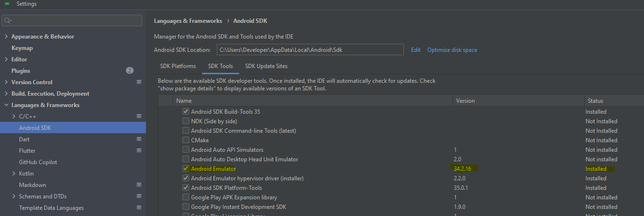Click the project-level icon beside Markdown
This screenshot has width=644, height=216.
pos(139,185)
